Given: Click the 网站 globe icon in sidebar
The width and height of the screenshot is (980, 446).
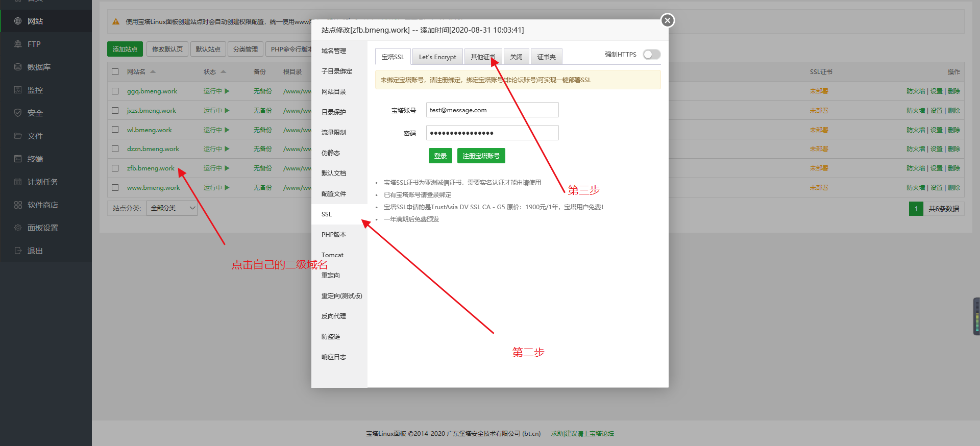Looking at the screenshot, I should click(x=18, y=21).
